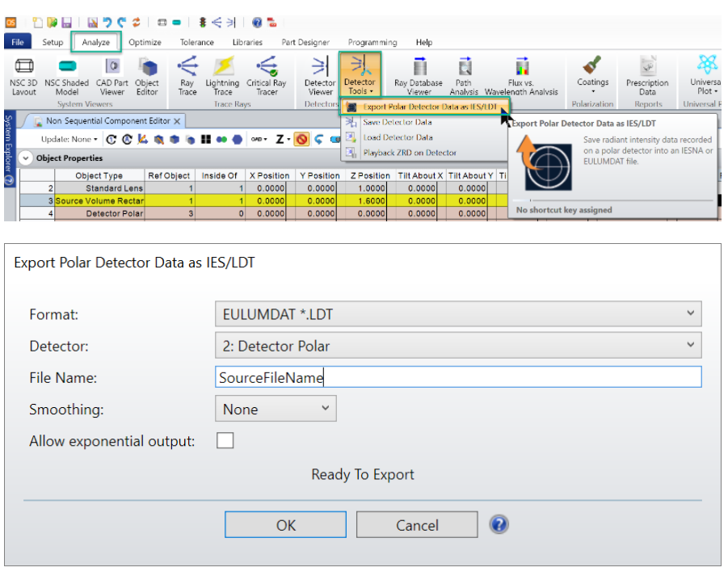The height and width of the screenshot is (580, 728).
Task: Click the Cancel button
Action: 417,525
